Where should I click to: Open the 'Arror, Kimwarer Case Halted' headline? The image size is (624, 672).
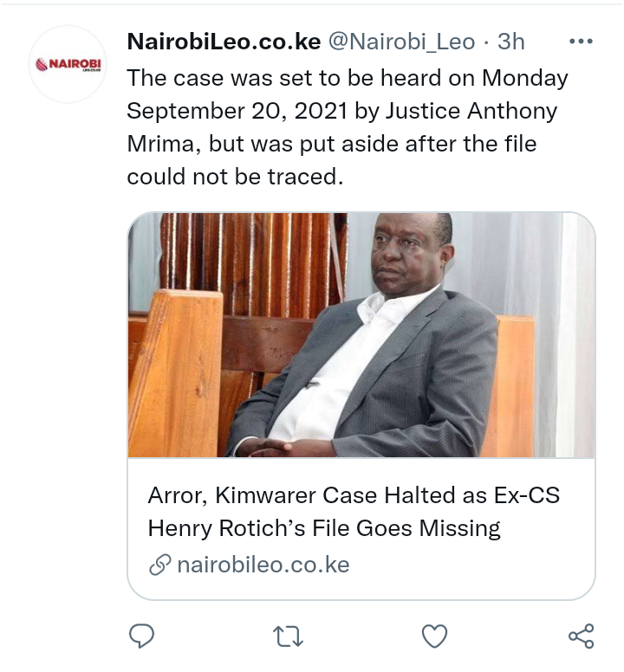(354, 495)
